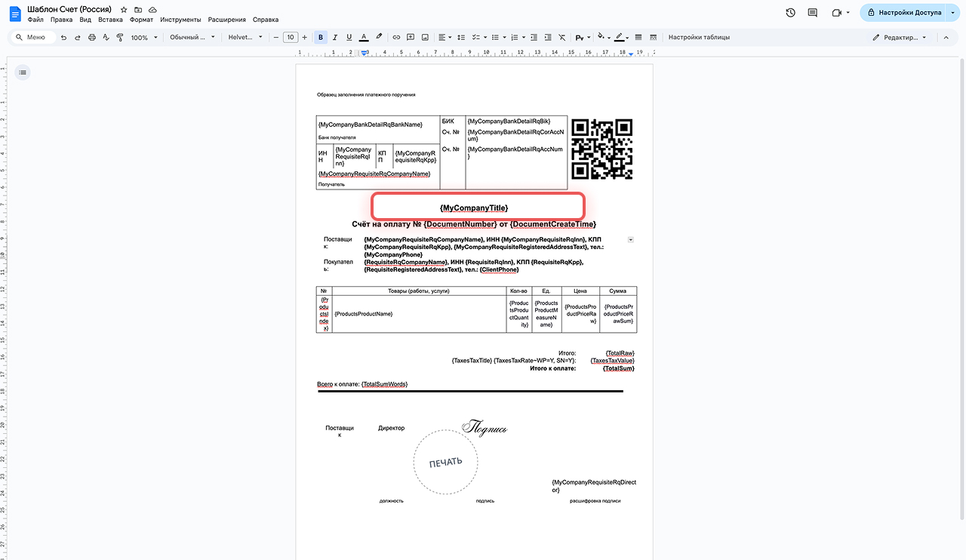Image resolution: width=966 pixels, height=560 pixels.
Task: Click the {TotalSumWords} placeholder
Action: tap(384, 384)
